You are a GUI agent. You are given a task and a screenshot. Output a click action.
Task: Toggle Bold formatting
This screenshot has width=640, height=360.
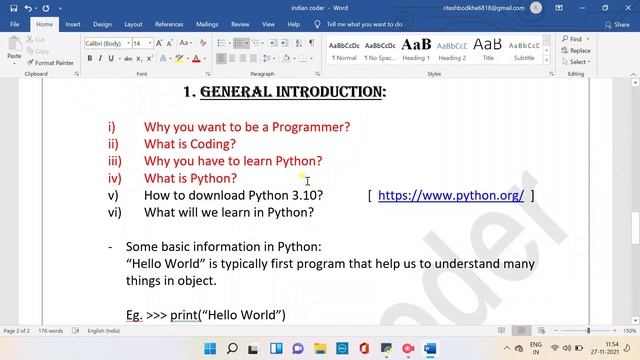tap(90, 58)
